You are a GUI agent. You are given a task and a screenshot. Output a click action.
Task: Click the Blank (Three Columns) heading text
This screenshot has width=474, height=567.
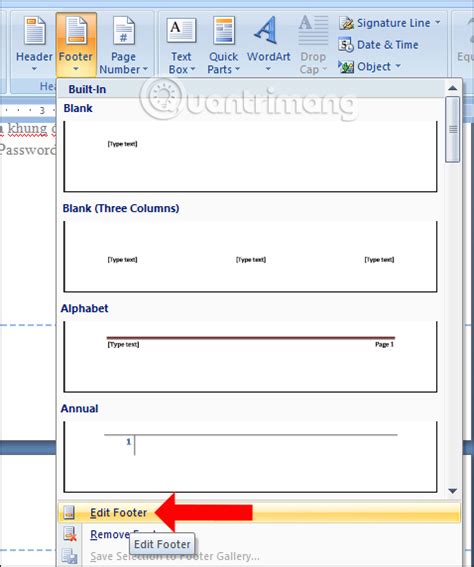click(121, 208)
